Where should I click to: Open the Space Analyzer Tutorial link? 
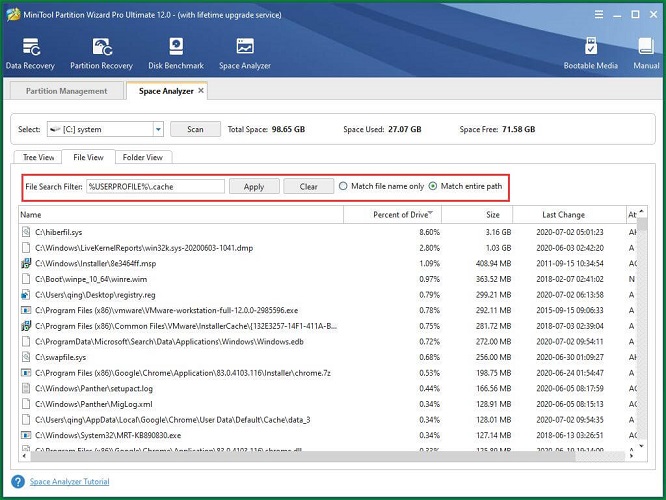coord(69,481)
